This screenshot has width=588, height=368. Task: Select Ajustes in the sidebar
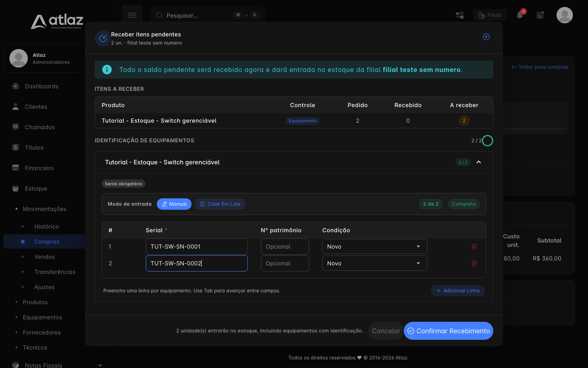45,287
